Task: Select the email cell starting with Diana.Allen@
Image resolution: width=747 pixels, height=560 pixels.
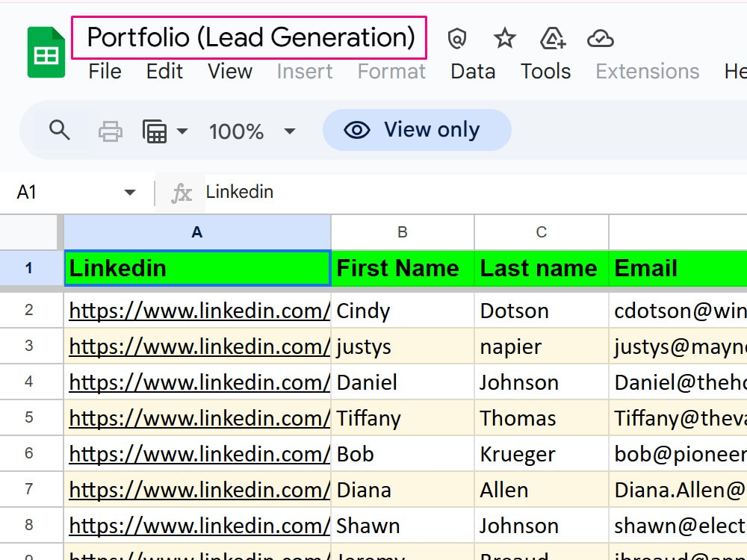Action: tap(678, 489)
